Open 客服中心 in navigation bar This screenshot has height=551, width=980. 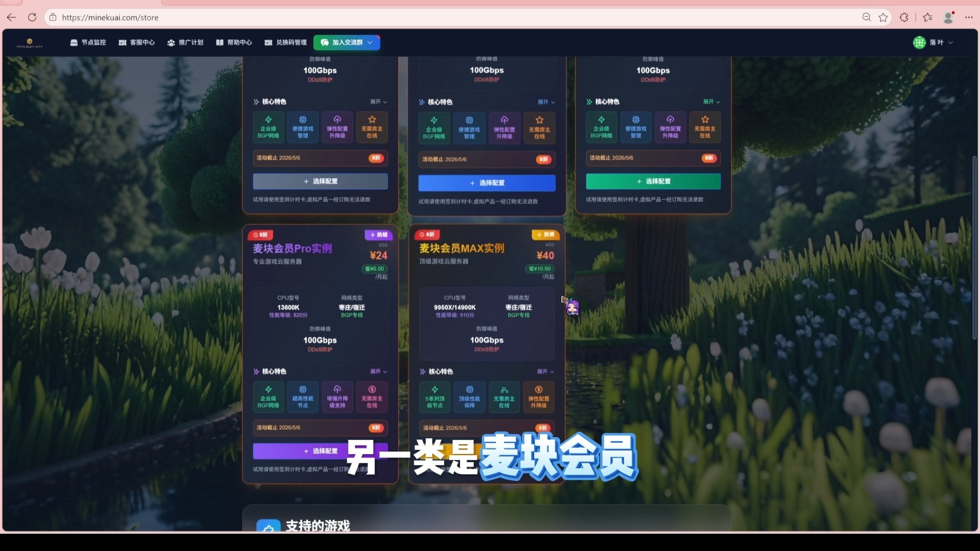pos(136,42)
